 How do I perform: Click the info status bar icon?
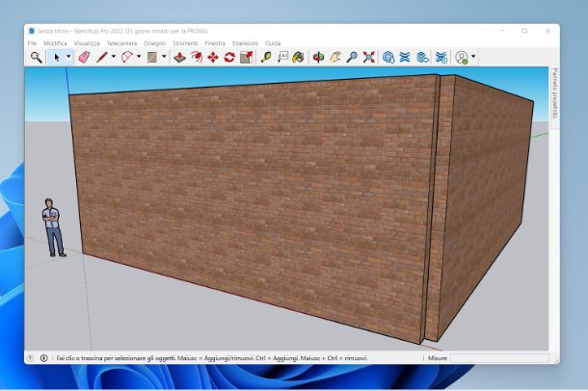[44, 358]
